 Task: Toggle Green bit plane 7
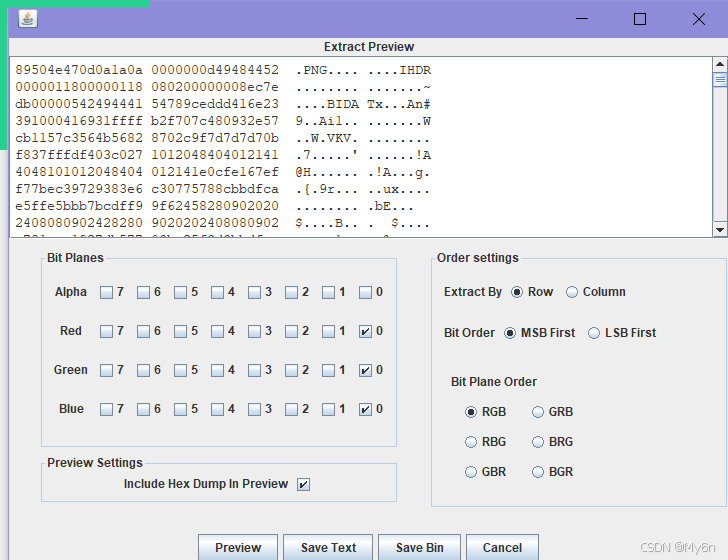[106, 370]
